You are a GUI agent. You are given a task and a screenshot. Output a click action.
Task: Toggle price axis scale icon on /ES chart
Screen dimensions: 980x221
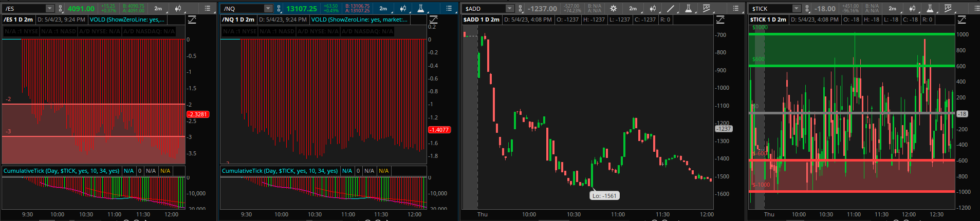tap(192, 19)
